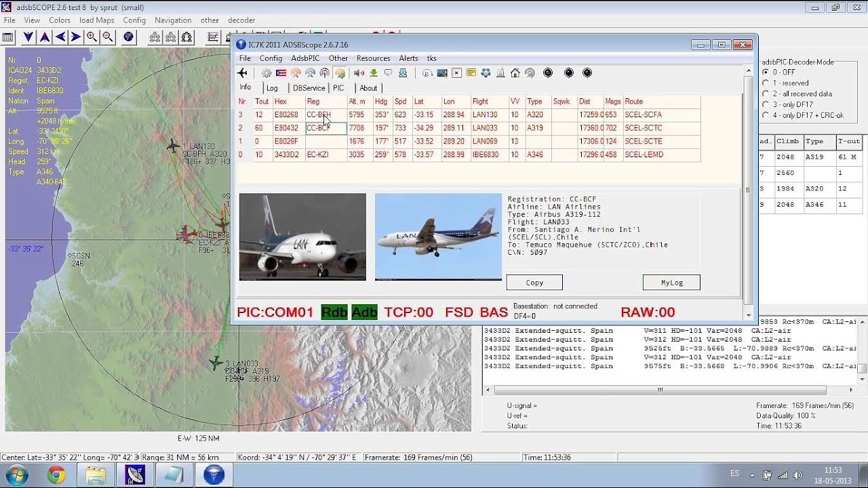Open load Maps menu in adsbSCOPE

[x=96, y=20]
